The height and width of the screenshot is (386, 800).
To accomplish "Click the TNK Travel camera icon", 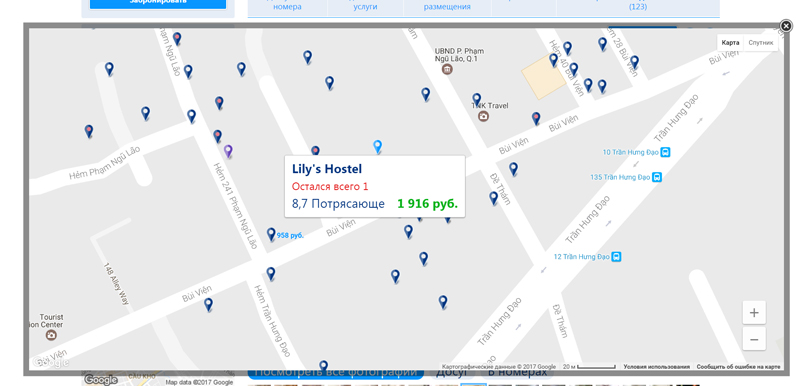I will pyautogui.click(x=483, y=116).
